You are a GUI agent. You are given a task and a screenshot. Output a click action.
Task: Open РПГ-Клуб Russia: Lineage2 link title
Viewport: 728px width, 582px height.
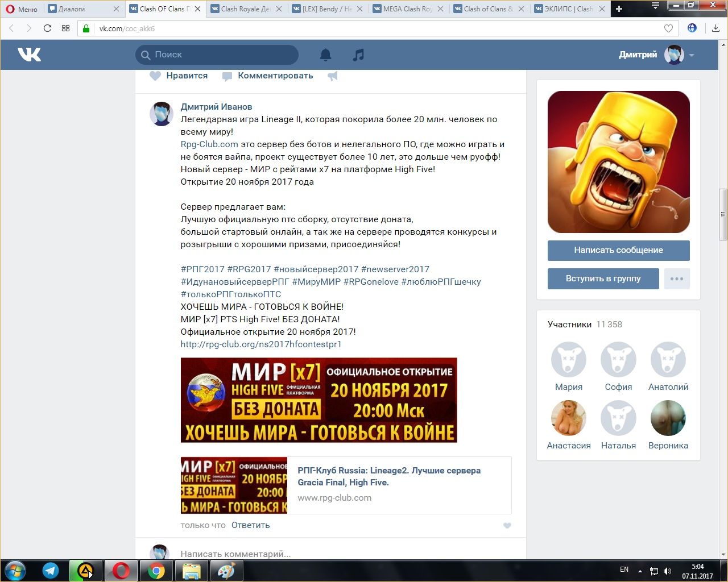click(x=389, y=476)
